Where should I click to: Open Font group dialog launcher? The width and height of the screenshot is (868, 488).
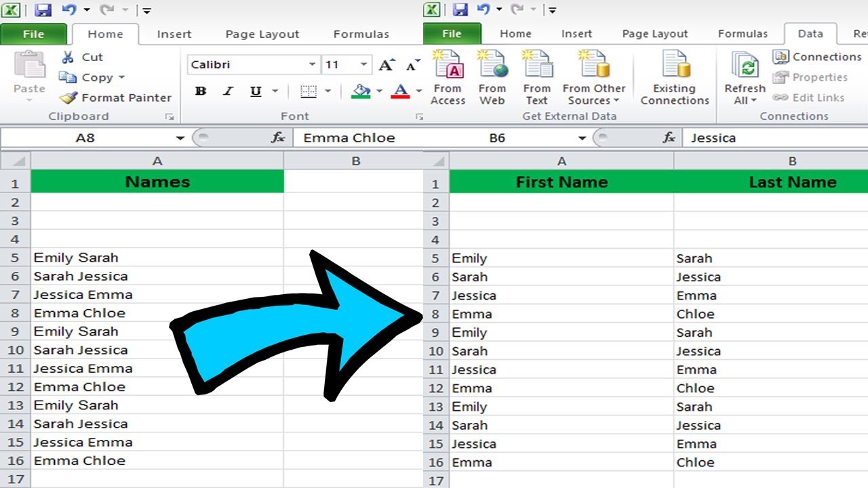click(419, 117)
